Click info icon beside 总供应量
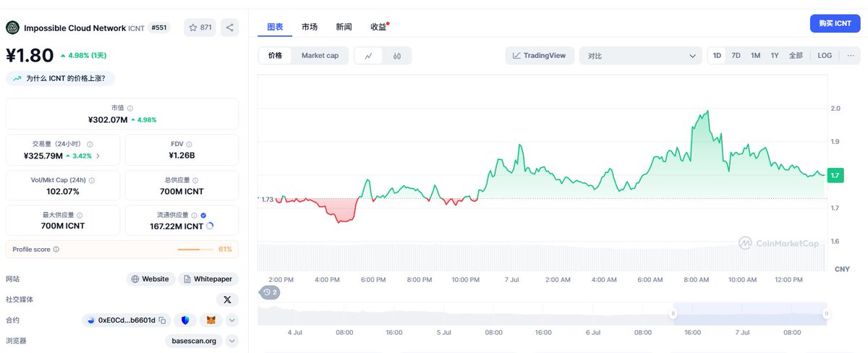This screenshot has width=868, height=353. point(195,180)
